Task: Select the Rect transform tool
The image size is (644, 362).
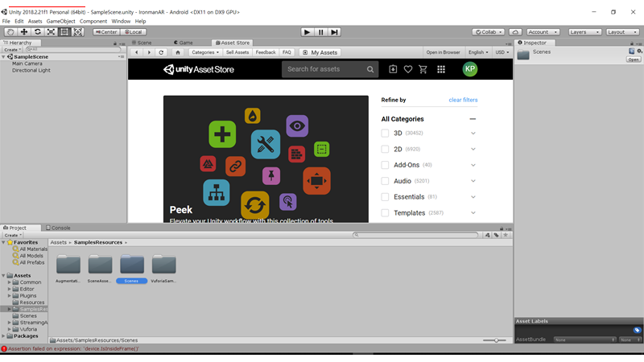Action: (64, 32)
